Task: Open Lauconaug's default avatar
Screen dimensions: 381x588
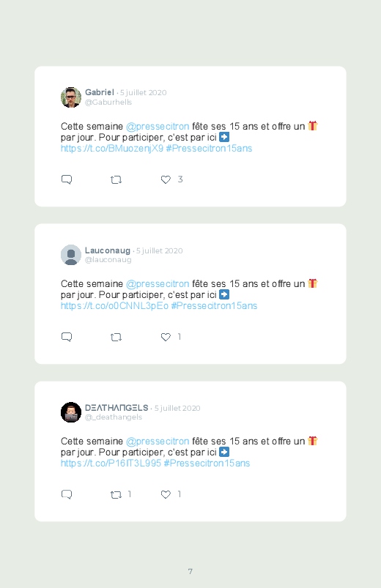Action: (x=71, y=255)
